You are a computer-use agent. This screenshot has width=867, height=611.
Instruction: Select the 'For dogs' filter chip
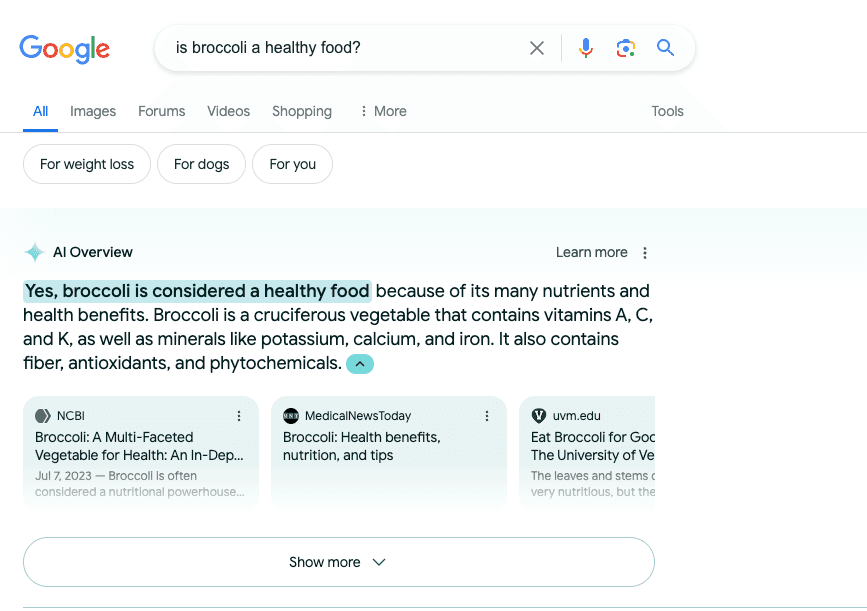pyautogui.click(x=201, y=165)
